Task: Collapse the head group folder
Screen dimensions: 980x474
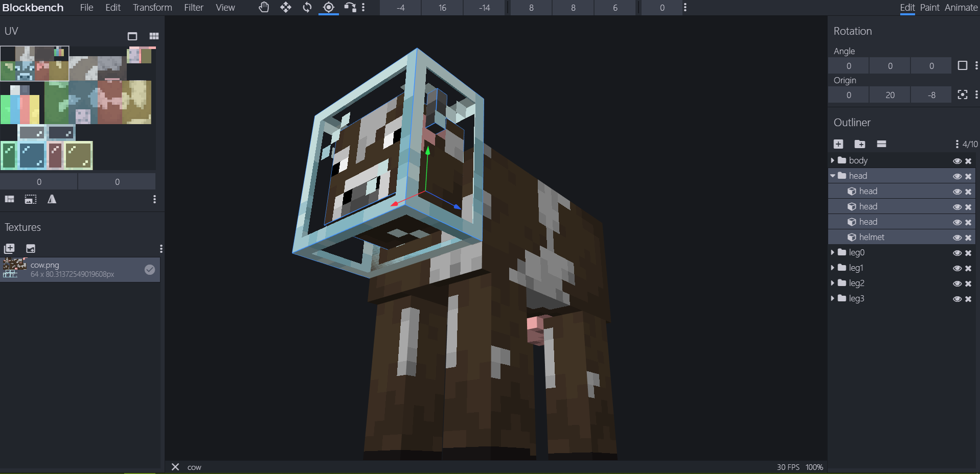Action: [833, 176]
